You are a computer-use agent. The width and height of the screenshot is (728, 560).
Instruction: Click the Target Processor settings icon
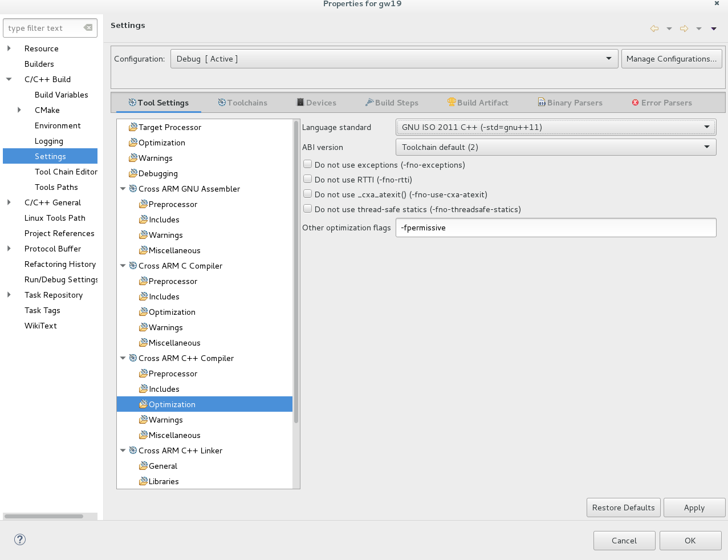pos(133,127)
